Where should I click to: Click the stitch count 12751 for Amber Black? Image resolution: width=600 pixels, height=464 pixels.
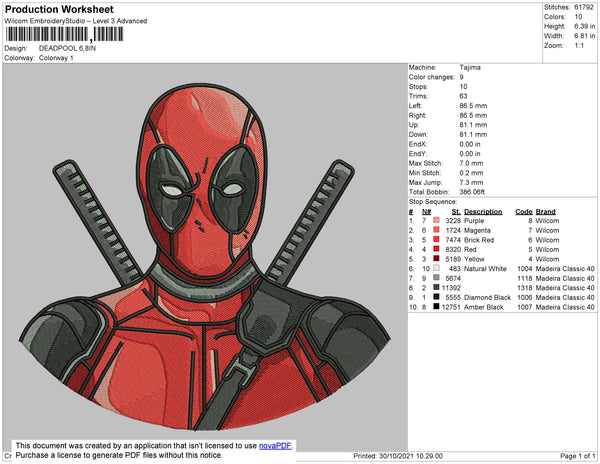coord(451,307)
